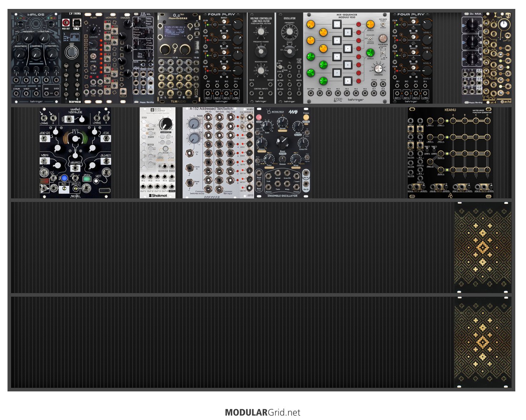526x420 pixels.
Task: Click the STRUM jack on Halos
Action: [16, 94]
